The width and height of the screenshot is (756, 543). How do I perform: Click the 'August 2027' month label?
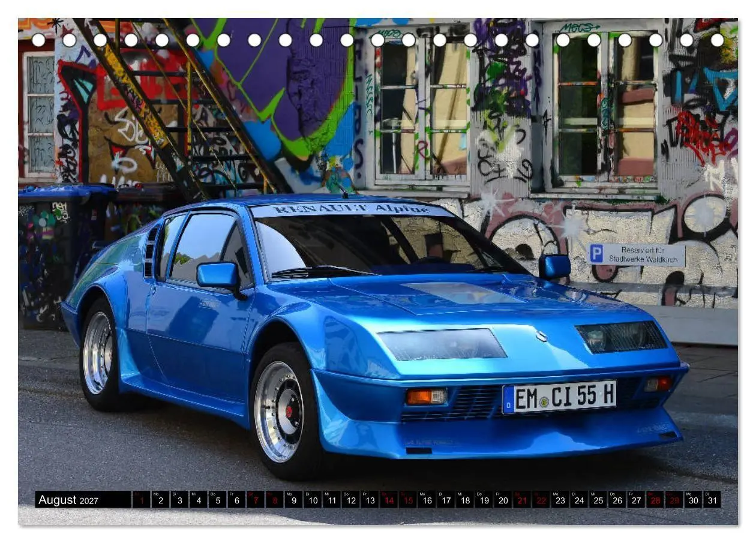click(x=68, y=500)
